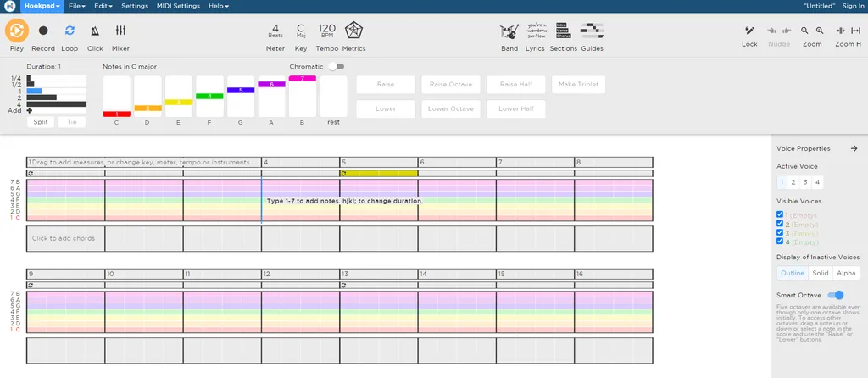Viewport: 868px width, 378px height.
Task: Open MIDI Settings from the menu bar
Action: click(178, 6)
